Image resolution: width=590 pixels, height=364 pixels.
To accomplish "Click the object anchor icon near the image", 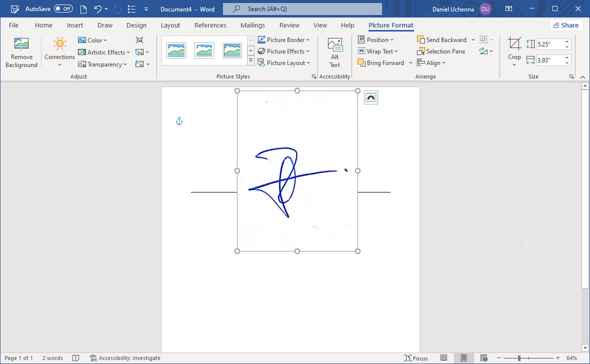I will click(x=179, y=120).
